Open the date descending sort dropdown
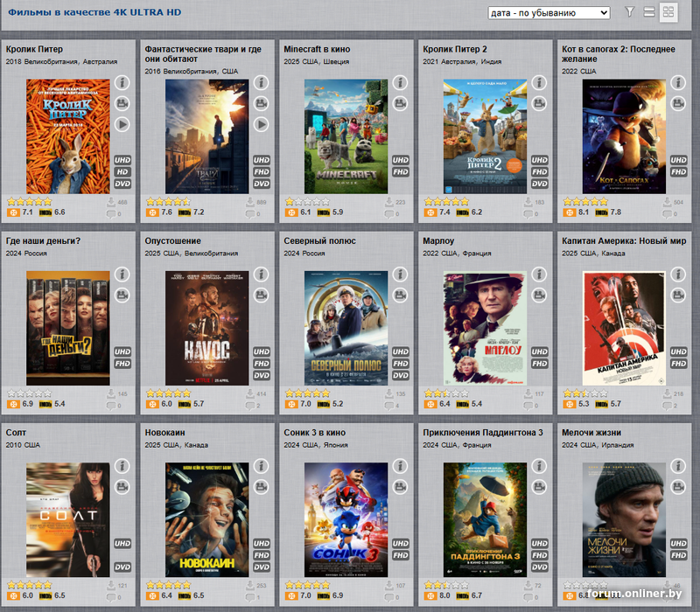Viewport: 700px width, 612px height. (x=549, y=13)
